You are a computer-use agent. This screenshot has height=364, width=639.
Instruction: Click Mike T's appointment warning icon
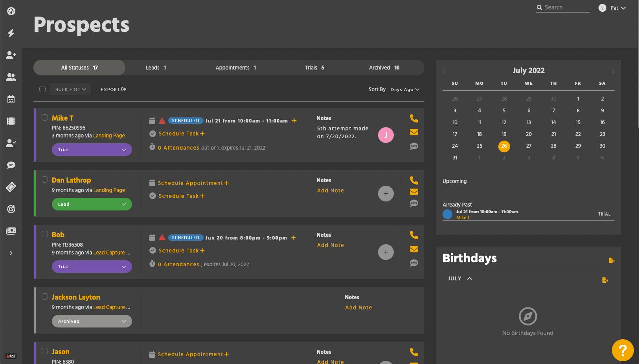click(x=162, y=121)
